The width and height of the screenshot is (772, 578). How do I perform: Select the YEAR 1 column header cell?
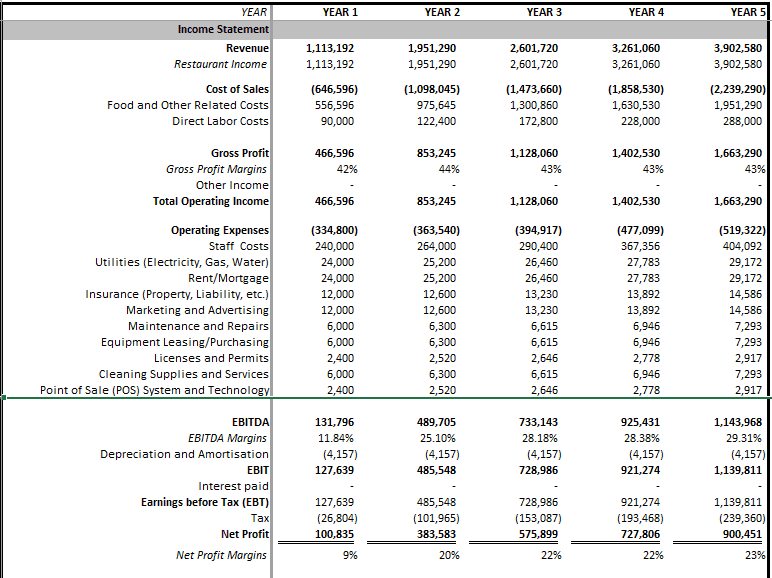point(340,12)
